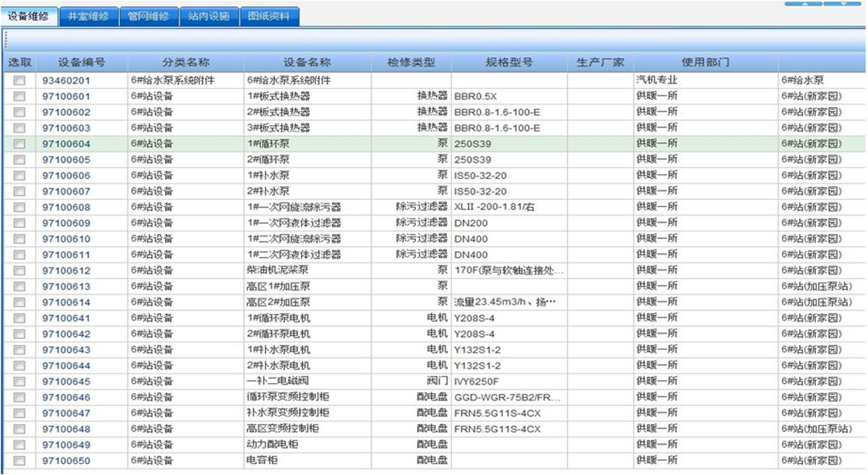Open device number link 97100604
Image resolution: width=868 pixels, height=475 pixels.
coord(66,144)
